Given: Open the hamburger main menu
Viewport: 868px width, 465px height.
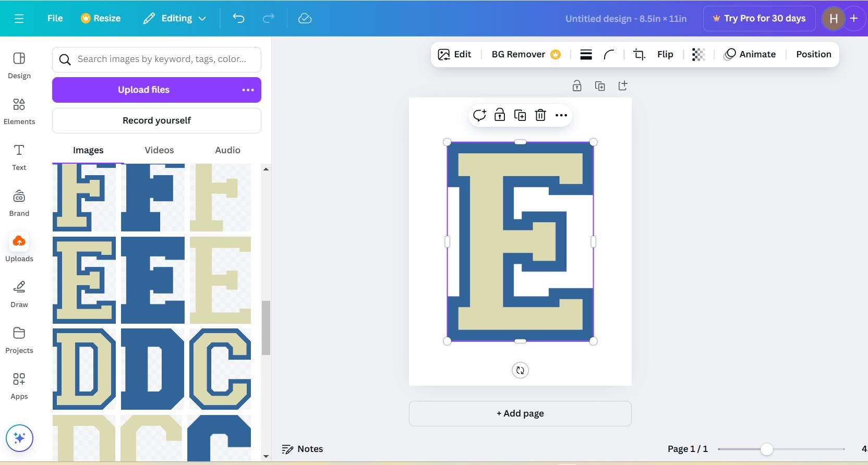Looking at the screenshot, I should coord(19,18).
